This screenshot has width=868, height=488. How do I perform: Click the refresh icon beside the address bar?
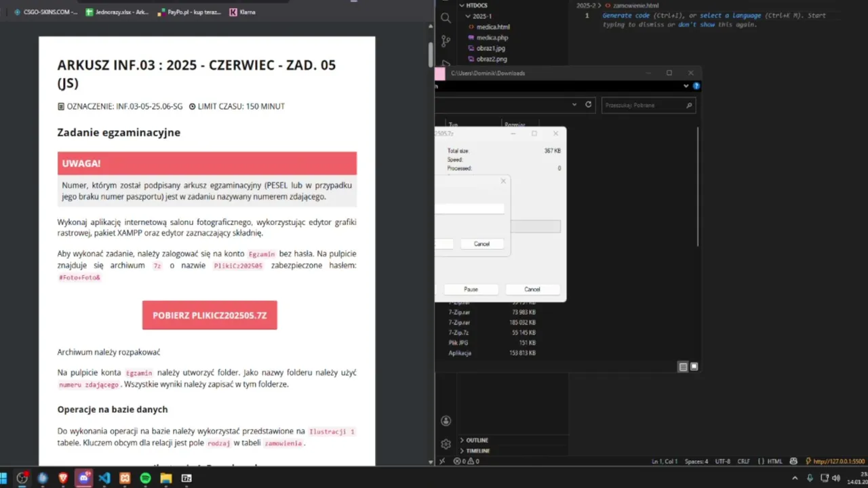coord(588,105)
